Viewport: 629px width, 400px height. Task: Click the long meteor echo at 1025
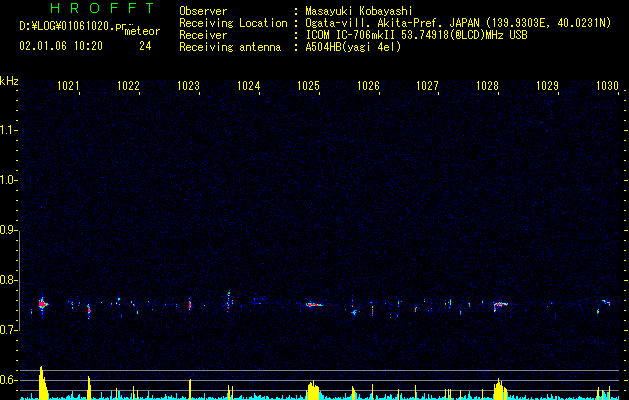[314, 305]
